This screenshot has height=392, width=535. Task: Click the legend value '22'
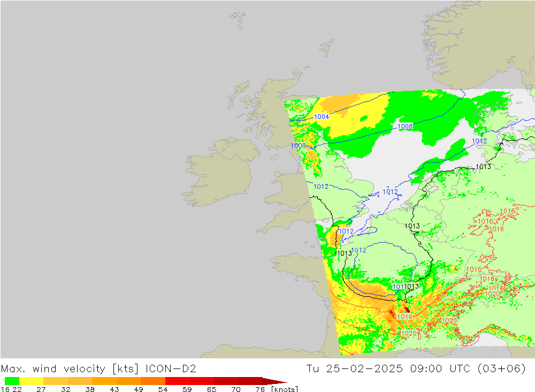17,389
